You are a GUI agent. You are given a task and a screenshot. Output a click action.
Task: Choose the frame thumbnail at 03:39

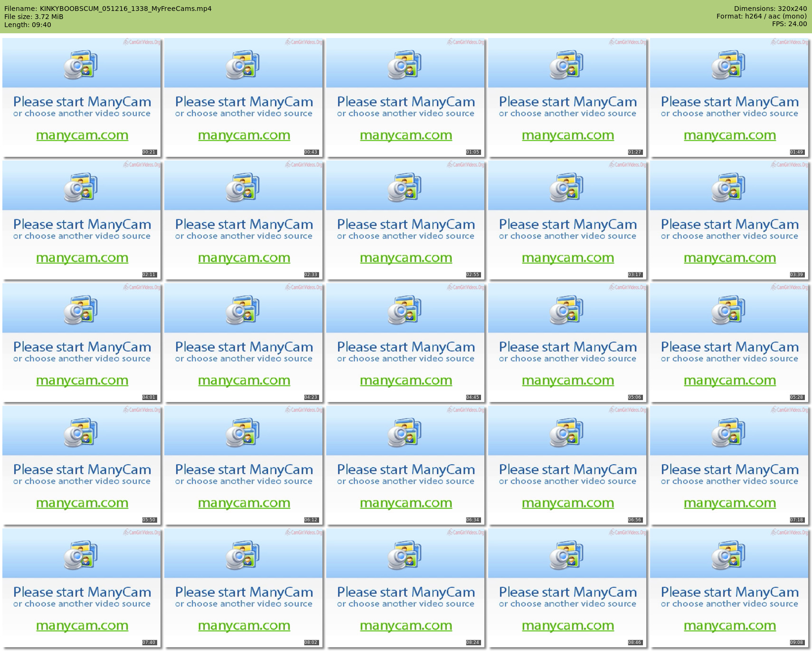[729, 220]
